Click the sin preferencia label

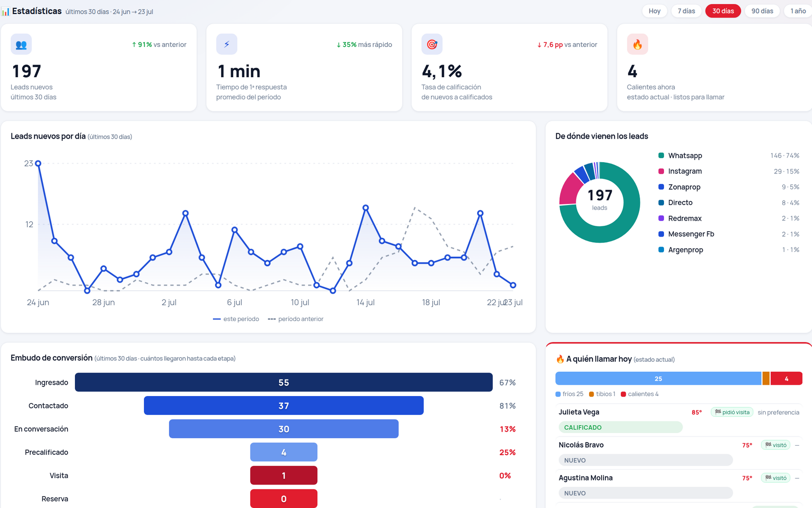(779, 412)
